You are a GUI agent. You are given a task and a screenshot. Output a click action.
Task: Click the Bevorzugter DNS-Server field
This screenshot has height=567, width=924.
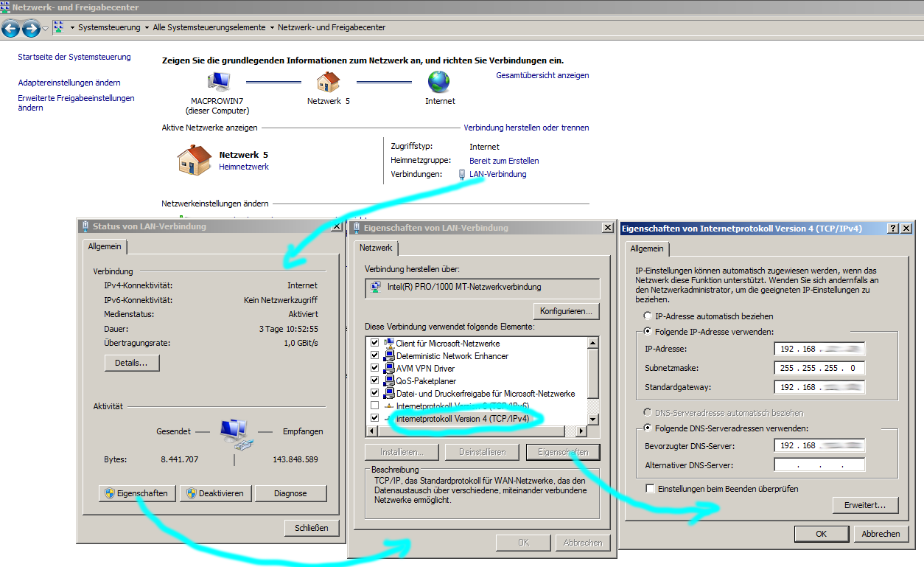[819, 445]
